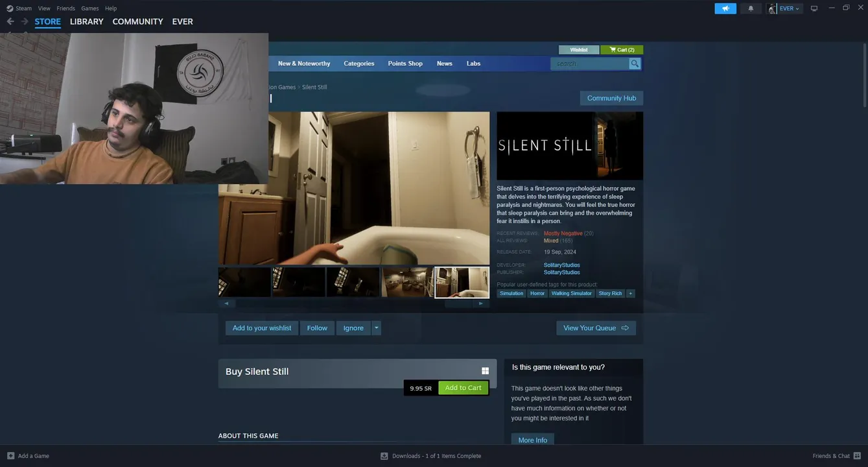The width and height of the screenshot is (868, 467).
Task: Click Add to your wishlist
Action: pyautogui.click(x=262, y=328)
